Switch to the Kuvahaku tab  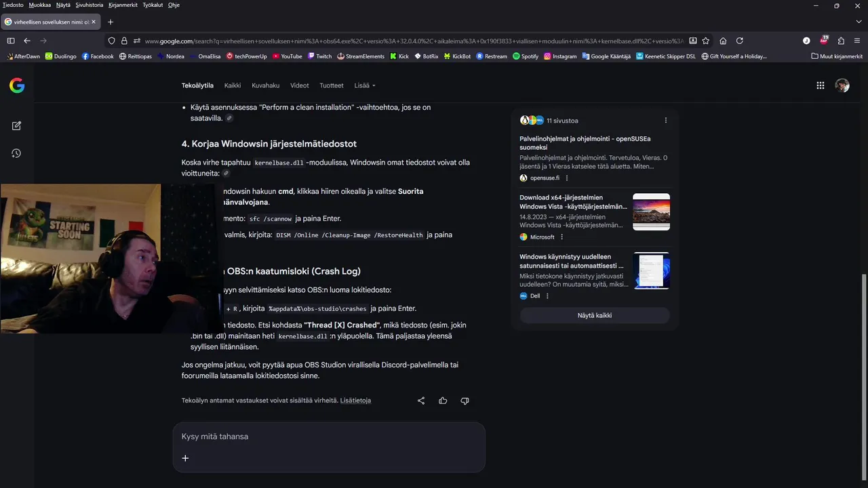(x=265, y=85)
